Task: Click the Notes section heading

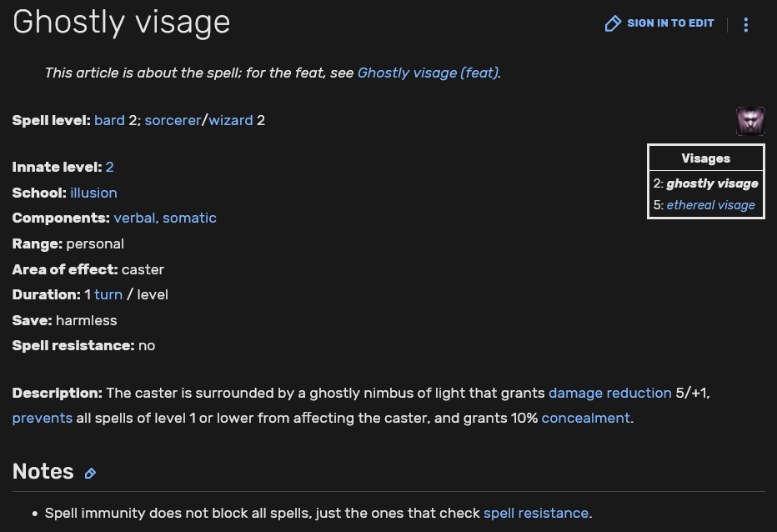Action: click(x=43, y=472)
